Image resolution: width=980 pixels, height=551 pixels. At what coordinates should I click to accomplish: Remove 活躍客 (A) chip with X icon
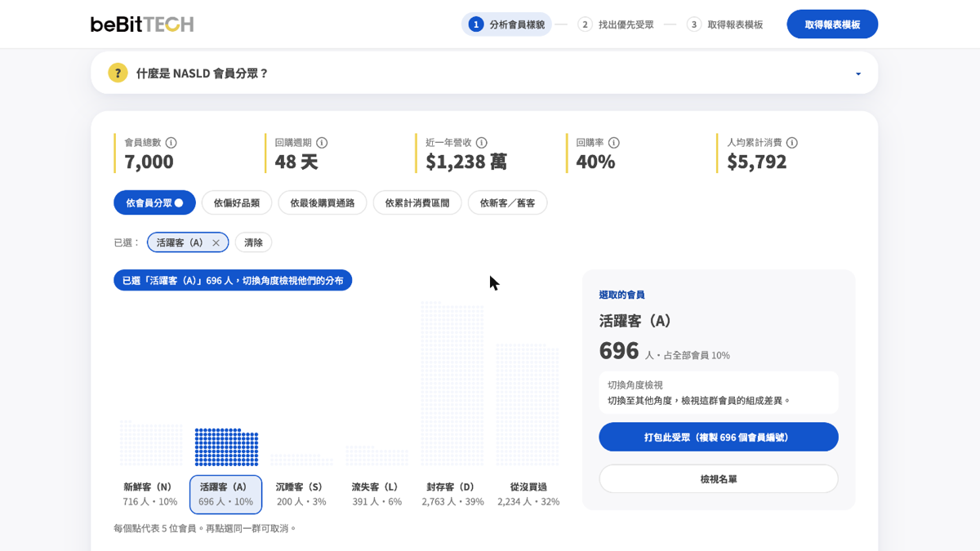tap(216, 242)
